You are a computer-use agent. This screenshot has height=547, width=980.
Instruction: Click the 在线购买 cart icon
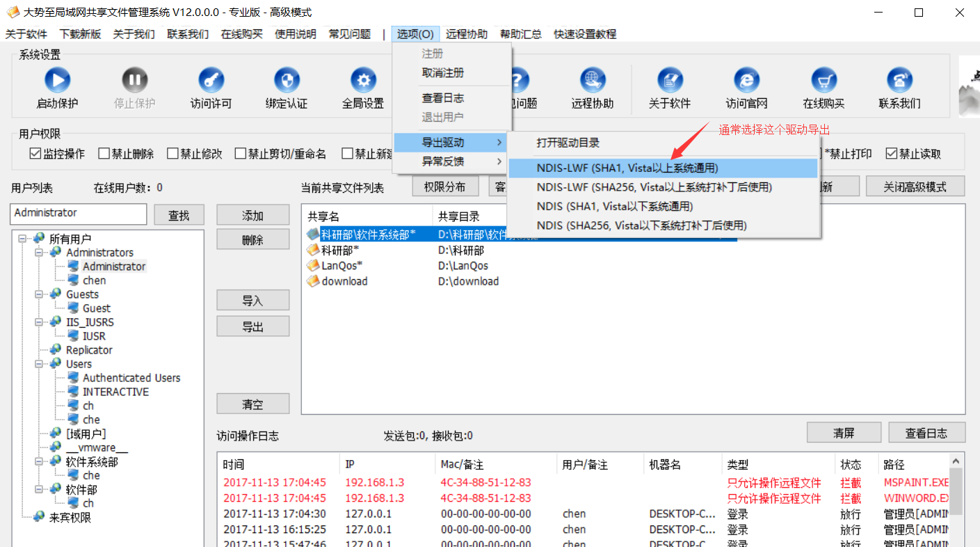[x=824, y=81]
